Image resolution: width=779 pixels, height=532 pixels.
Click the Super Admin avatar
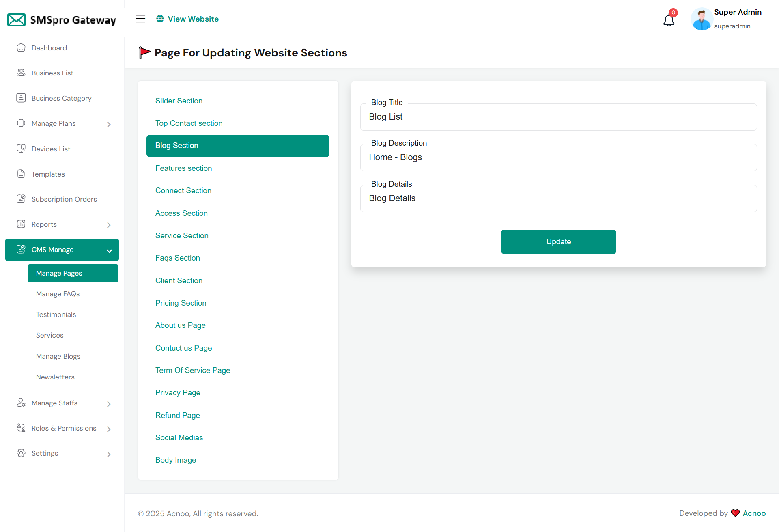click(702, 19)
